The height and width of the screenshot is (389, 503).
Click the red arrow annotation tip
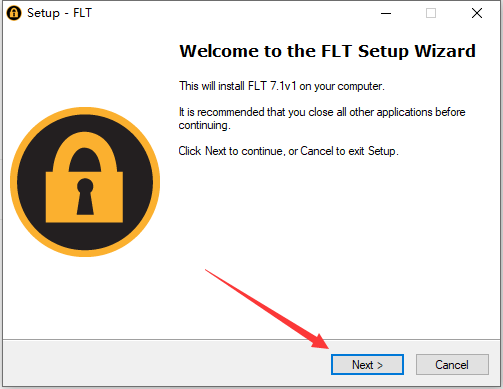[x=327, y=347]
